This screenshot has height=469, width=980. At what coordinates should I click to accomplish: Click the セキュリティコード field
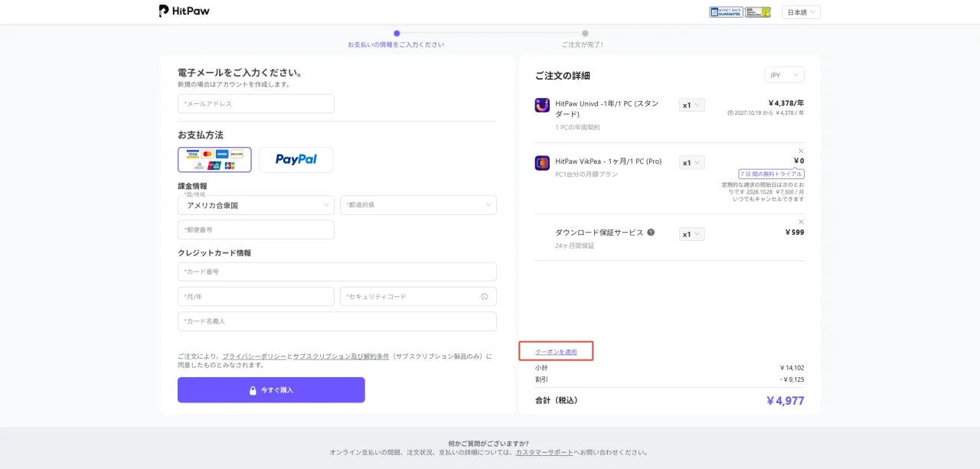[x=418, y=296]
